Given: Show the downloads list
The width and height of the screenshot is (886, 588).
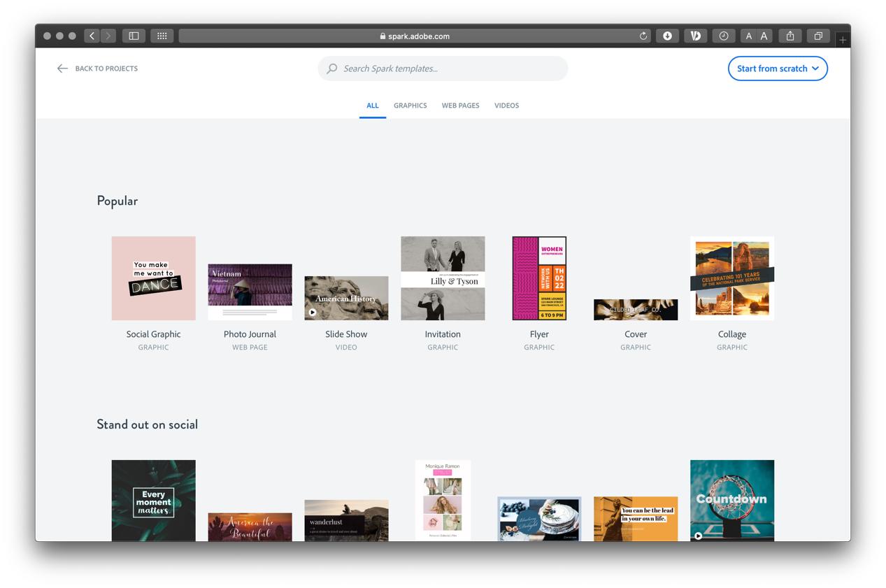Looking at the screenshot, I should [667, 36].
